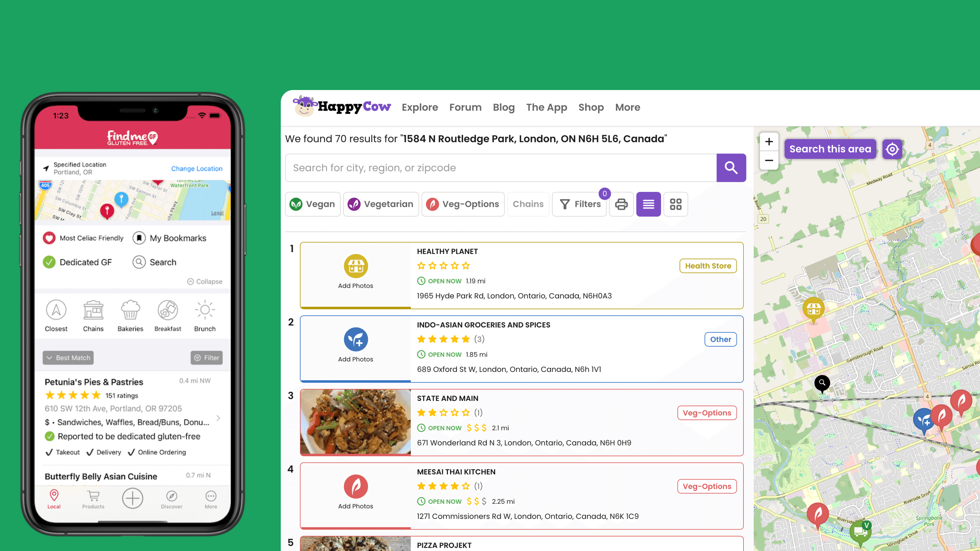Expand the Filters with badge on HappyCow
The width and height of the screenshot is (980, 551).
[580, 204]
